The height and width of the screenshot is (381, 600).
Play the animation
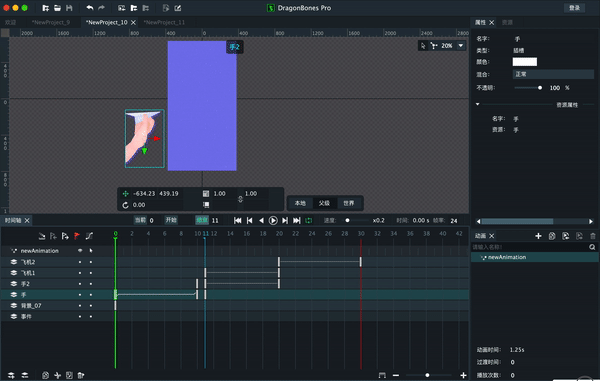pyautogui.click(x=273, y=220)
